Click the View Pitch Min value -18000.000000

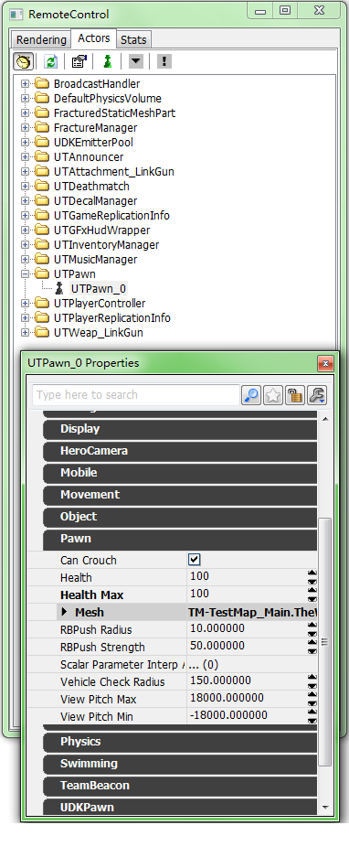pyautogui.click(x=228, y=715)
